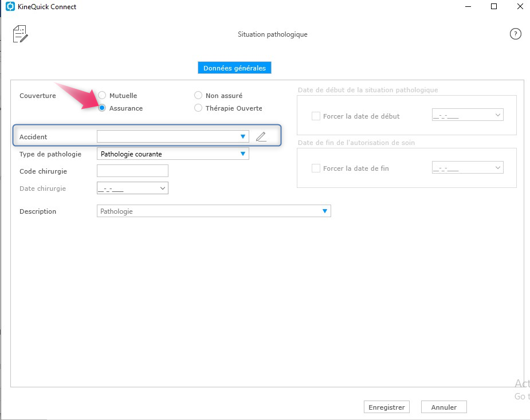Open the Date chirurgie date picker

pos(163,188)
